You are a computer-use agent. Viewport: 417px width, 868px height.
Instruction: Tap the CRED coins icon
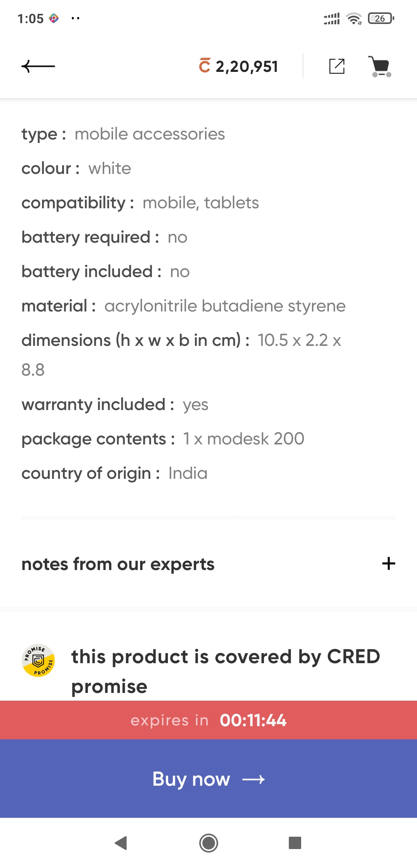205,66
